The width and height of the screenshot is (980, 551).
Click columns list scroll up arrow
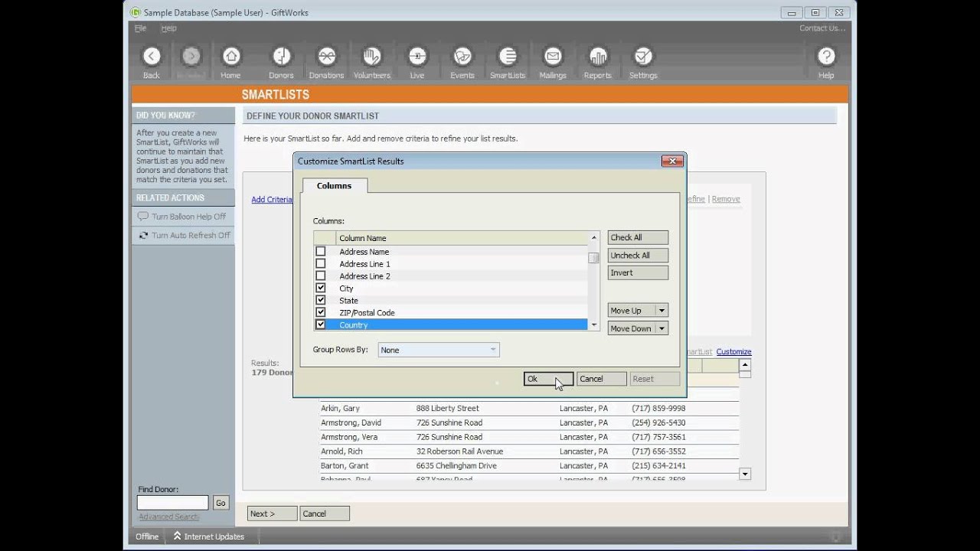[593, 237]
